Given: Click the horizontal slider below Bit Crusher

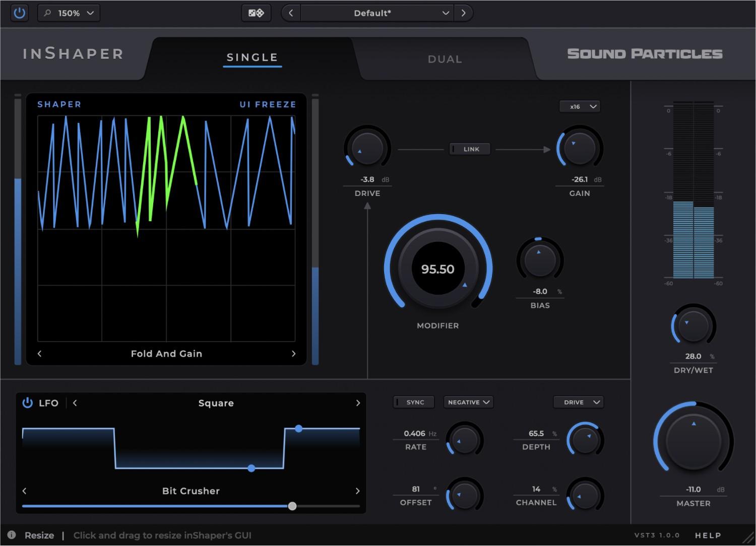Looking at the screenshot, I should click(292, 506).
